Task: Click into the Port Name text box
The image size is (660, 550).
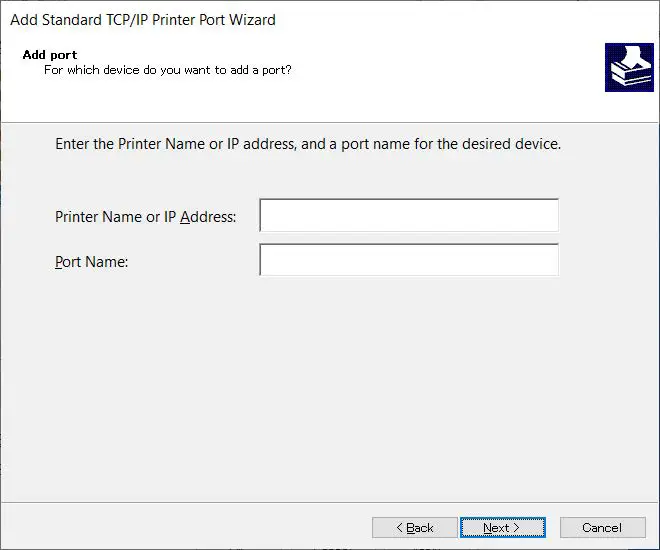Action: [x=408, y=260]
